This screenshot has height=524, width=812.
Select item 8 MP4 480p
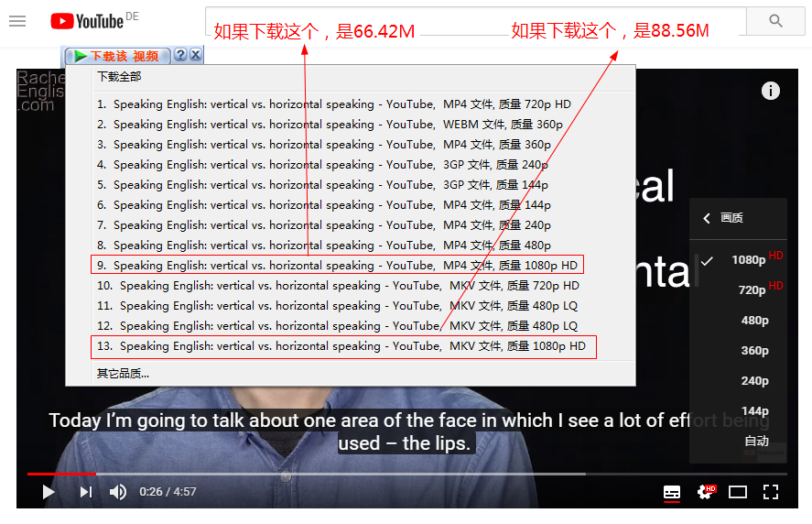pos(324,246)
